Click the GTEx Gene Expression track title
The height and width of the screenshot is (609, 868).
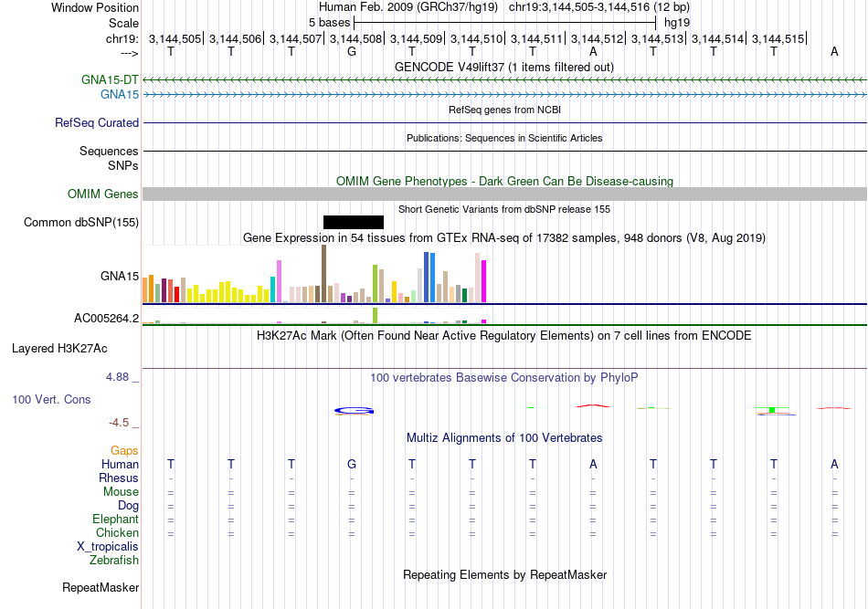[x=504, y=237]
